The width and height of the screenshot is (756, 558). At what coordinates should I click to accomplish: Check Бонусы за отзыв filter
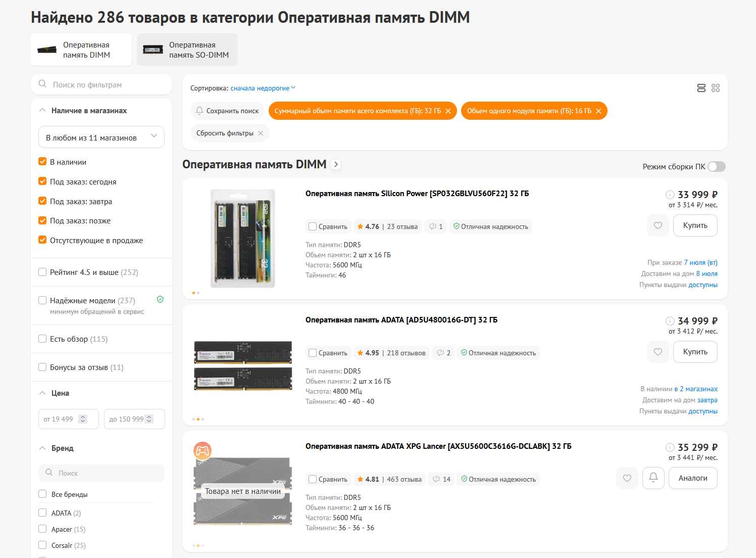[42, 367]
